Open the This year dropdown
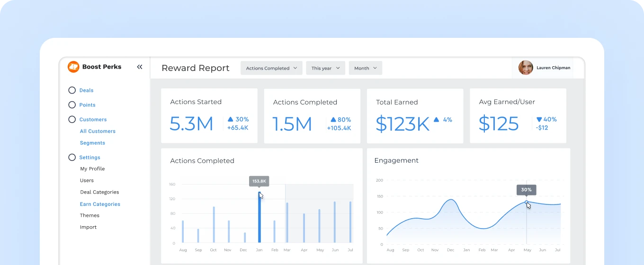The width and height of the screenshot is (644, 265). coord(325,68)
